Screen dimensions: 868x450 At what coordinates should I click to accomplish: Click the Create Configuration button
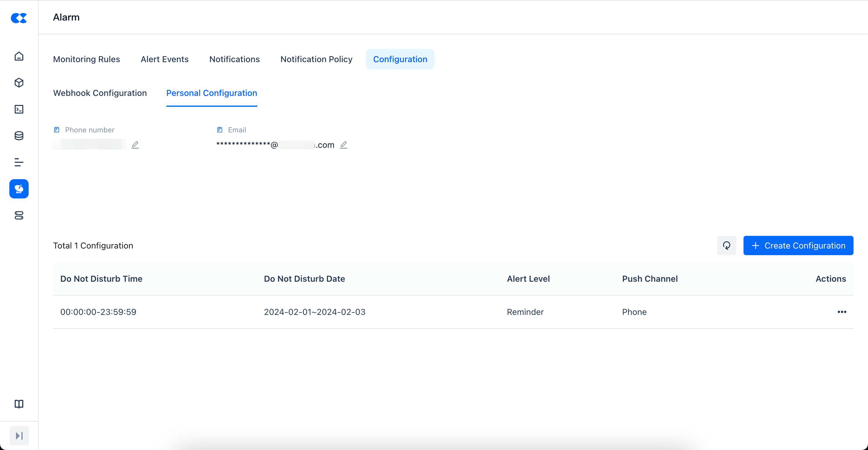(798, 246)
